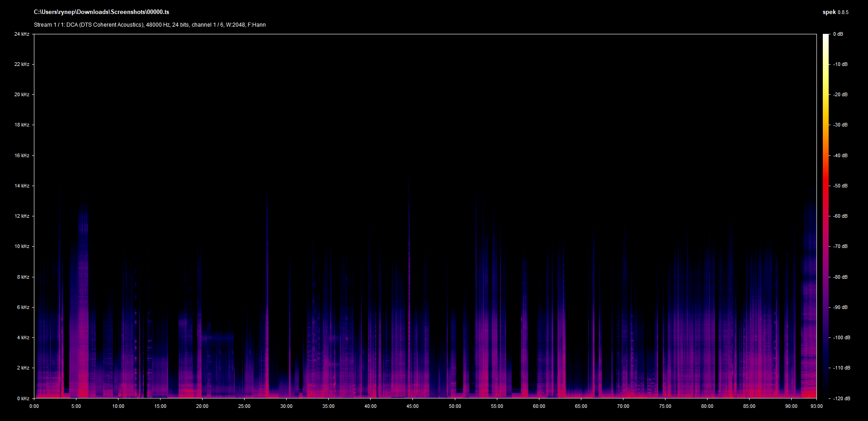This screenshot has width=868, height=421.
Task: Select the 45:00 time axis marker
Action: (412, 406)
